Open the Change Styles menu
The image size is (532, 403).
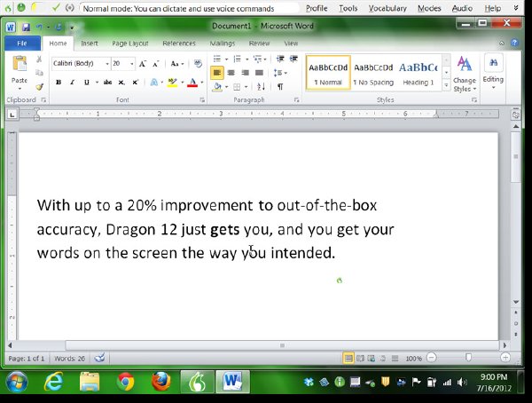click(x=465, y=74)
